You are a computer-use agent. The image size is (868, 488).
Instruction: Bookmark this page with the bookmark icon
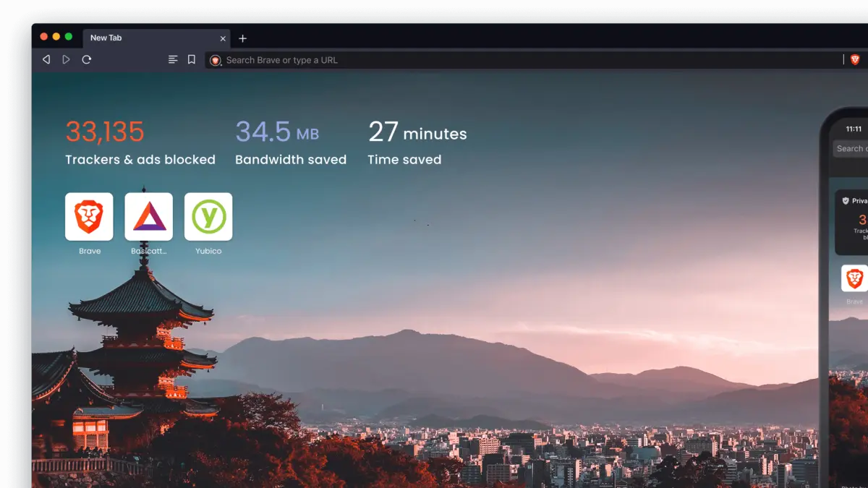click(192, 60)
